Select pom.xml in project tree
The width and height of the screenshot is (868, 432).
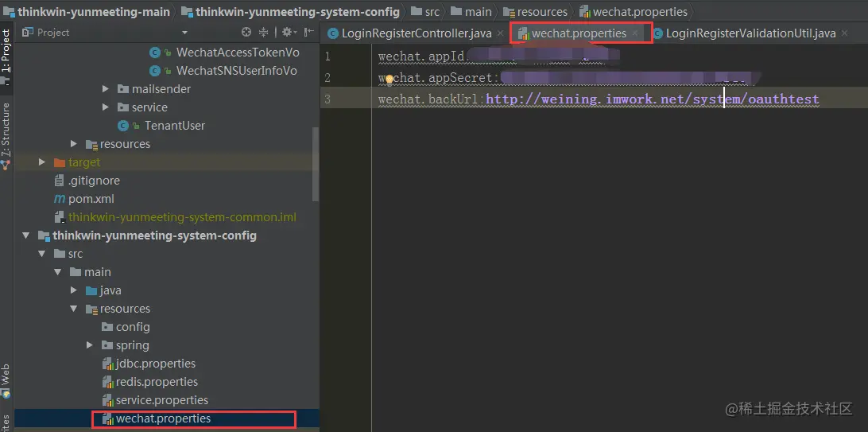pyautogui.click(x=91, y=199)
